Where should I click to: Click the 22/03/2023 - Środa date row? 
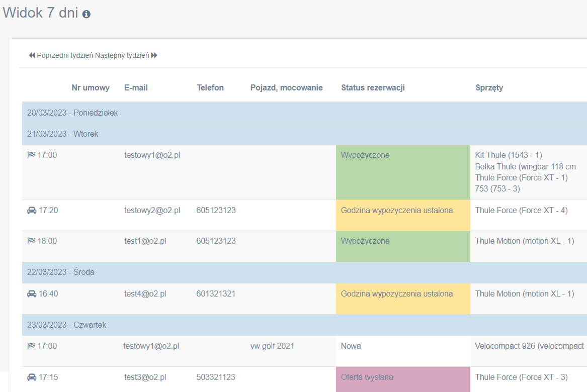click(x=61, y=272)
